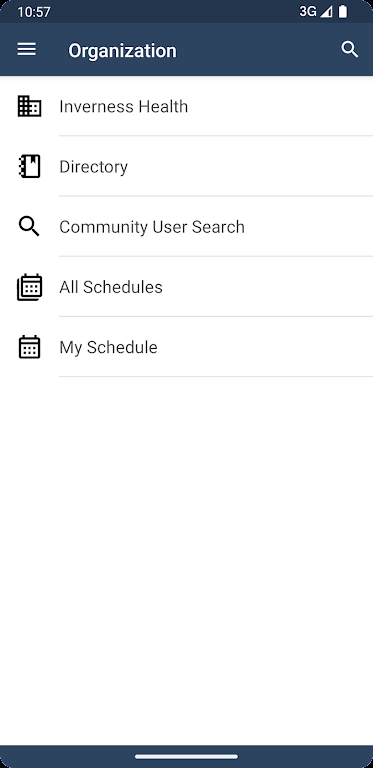Select Community User Search
Screen dimensions: 373x768
coord(186,227)
